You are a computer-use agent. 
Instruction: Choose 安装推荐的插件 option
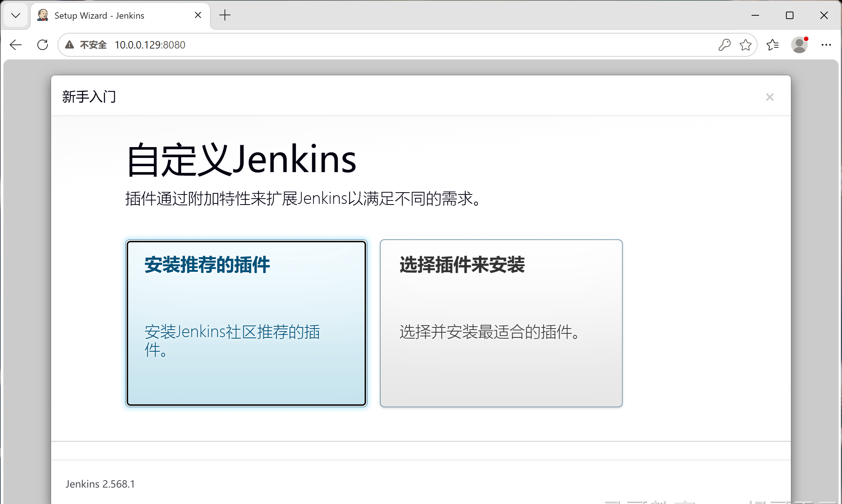[x=246, y=323]
